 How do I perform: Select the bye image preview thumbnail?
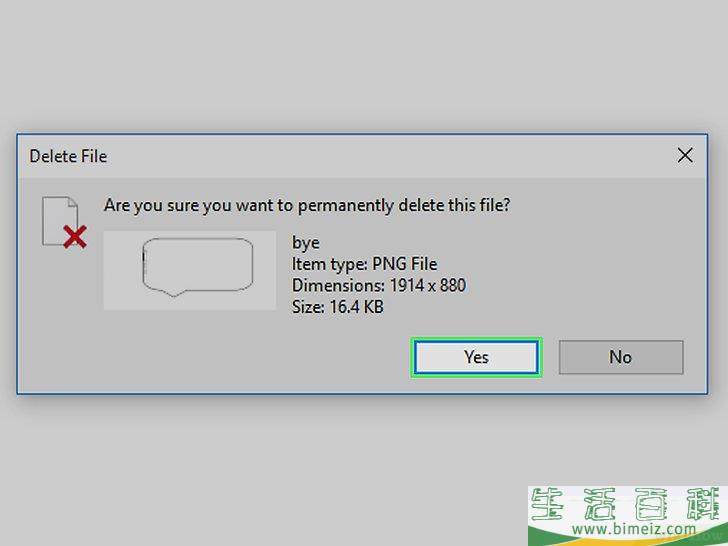pyautogui.click(x=189, y=270)
